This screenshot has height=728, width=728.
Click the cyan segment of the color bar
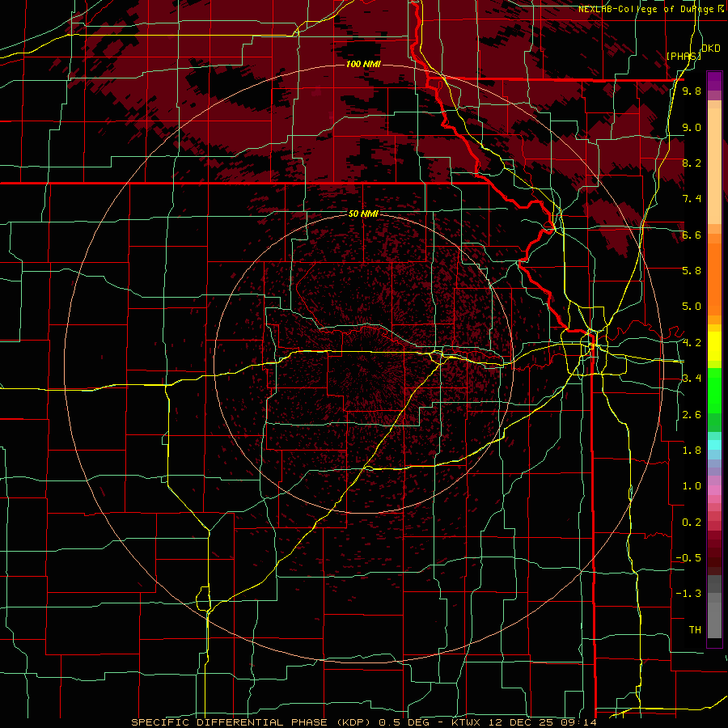click(x=714, y=444)
